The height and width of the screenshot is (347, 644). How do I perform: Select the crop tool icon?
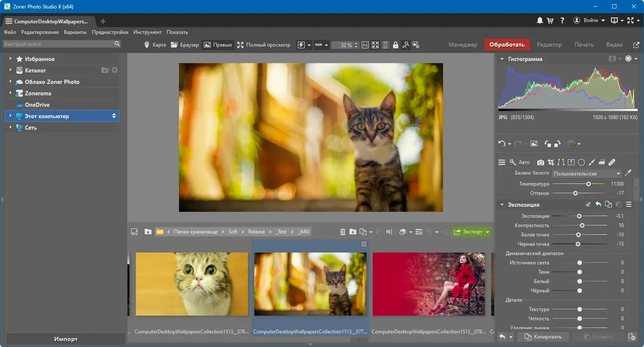point(551,162)
